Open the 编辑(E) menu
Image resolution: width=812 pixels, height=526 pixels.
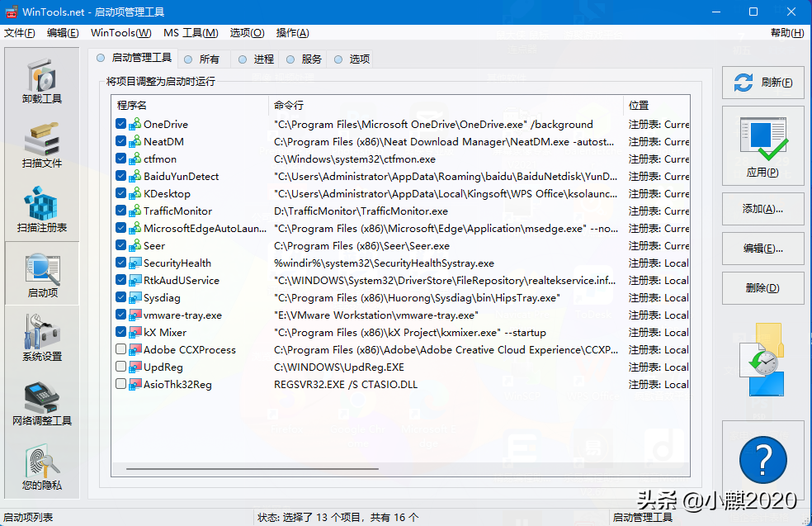(63, 33)
